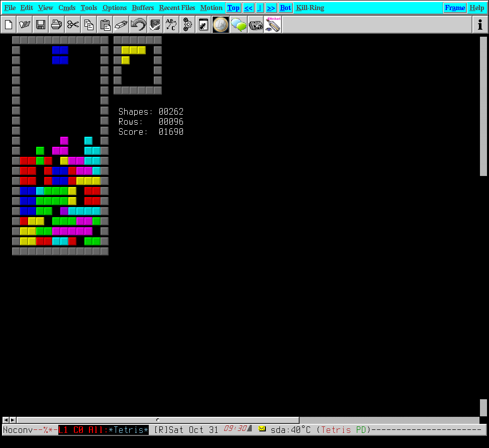Click the falling blue square Tetris piece
The height and width of the screenshot is (448, 489).
[x=60, y=55]
